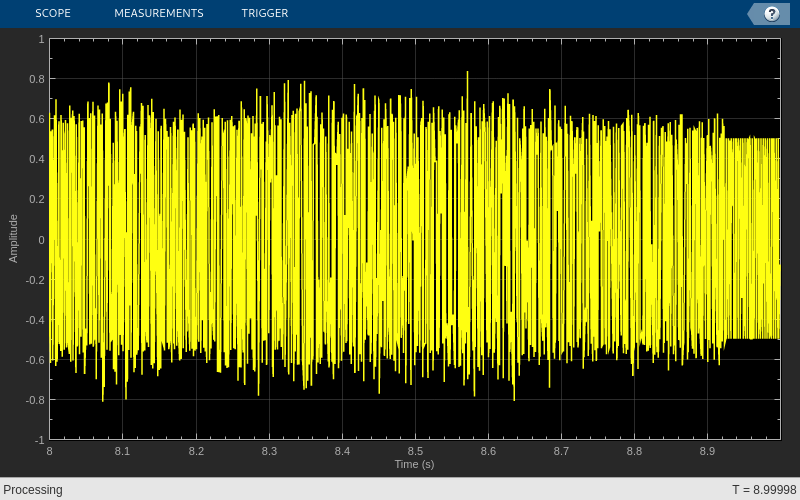Click the Amplitude y-axis label
Screen dimensions: 800x500
13,239
